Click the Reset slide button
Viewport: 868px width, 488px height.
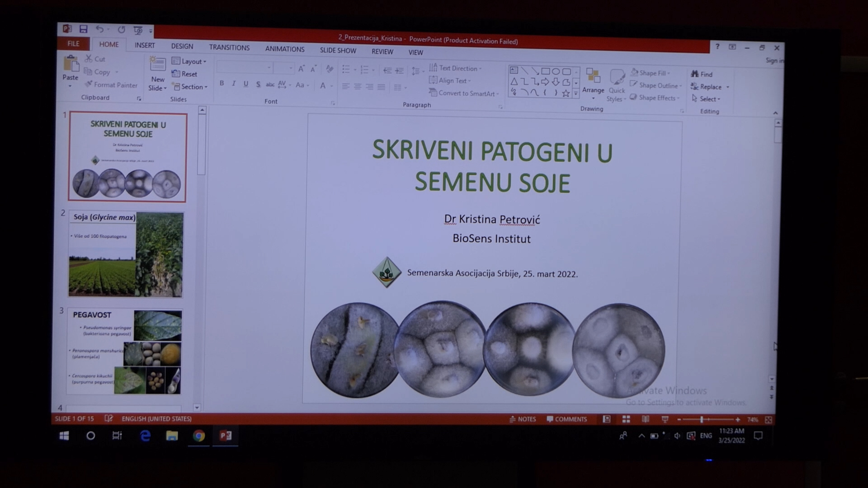[184, 74]
